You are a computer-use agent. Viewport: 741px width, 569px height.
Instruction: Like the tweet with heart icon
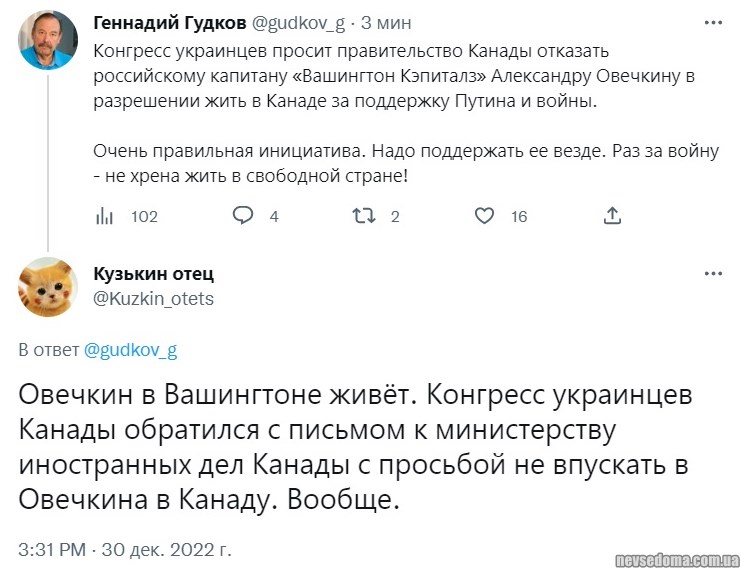click(484, 216)
